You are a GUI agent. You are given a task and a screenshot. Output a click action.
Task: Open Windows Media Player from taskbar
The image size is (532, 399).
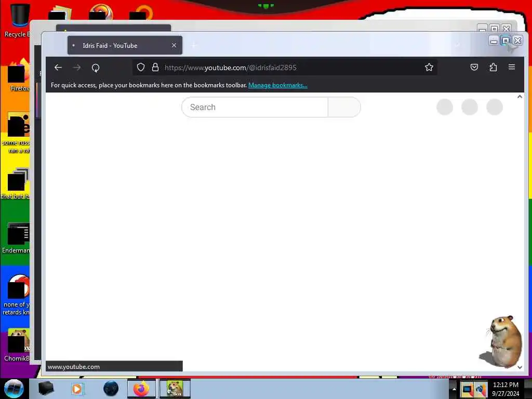(x=77, y=389)
